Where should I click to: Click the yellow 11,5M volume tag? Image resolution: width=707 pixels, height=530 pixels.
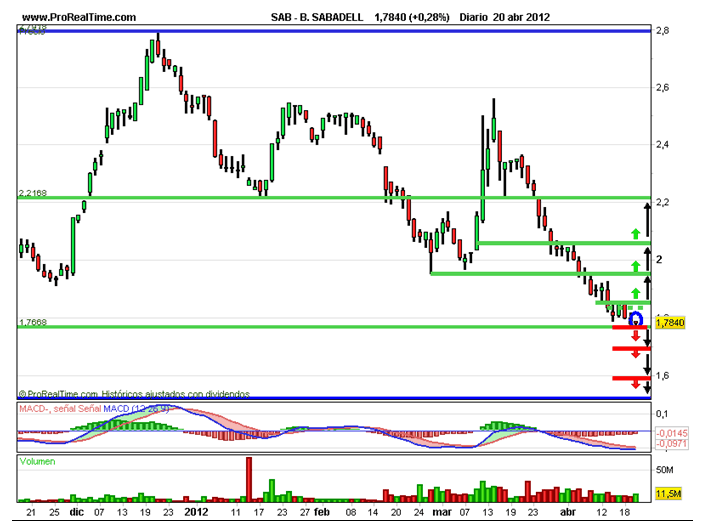pos(668,493)
